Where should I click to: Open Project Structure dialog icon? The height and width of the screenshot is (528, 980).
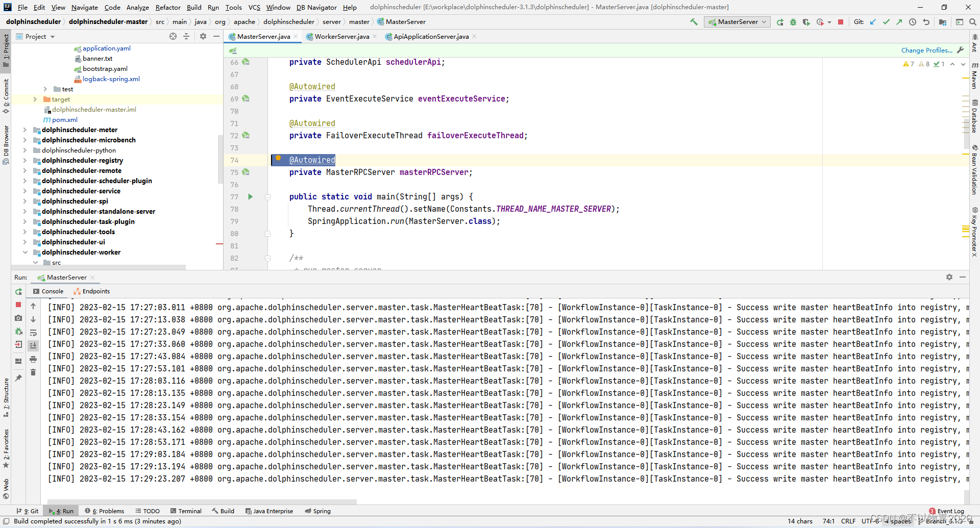[x=943, y=22]
